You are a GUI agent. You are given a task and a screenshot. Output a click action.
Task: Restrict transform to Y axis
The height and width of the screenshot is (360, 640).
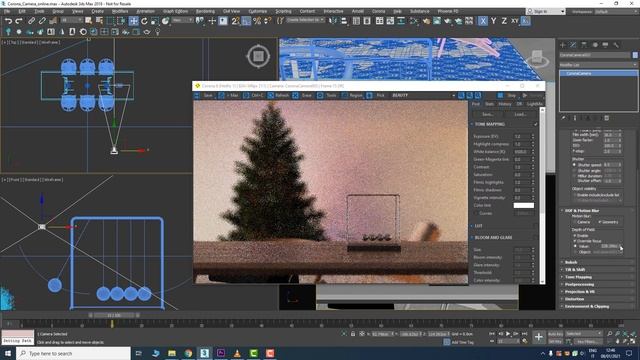point(493,20)
